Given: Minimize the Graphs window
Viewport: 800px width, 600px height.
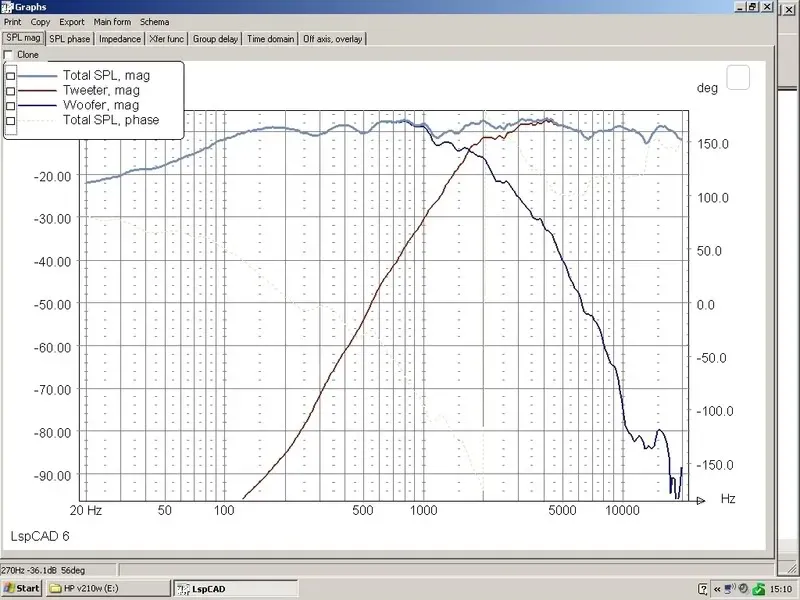Looking at the screenshot, I should (x=741, y=7).
